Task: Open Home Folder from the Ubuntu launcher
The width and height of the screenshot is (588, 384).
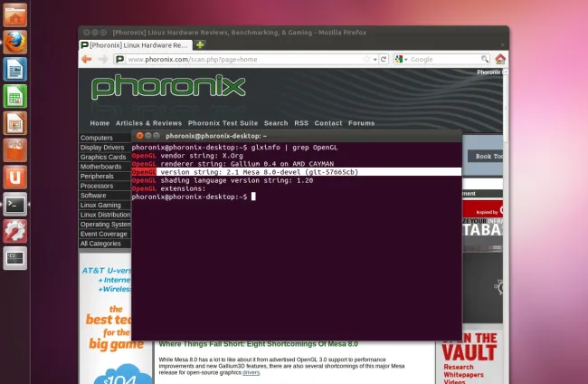Action: 15,15
